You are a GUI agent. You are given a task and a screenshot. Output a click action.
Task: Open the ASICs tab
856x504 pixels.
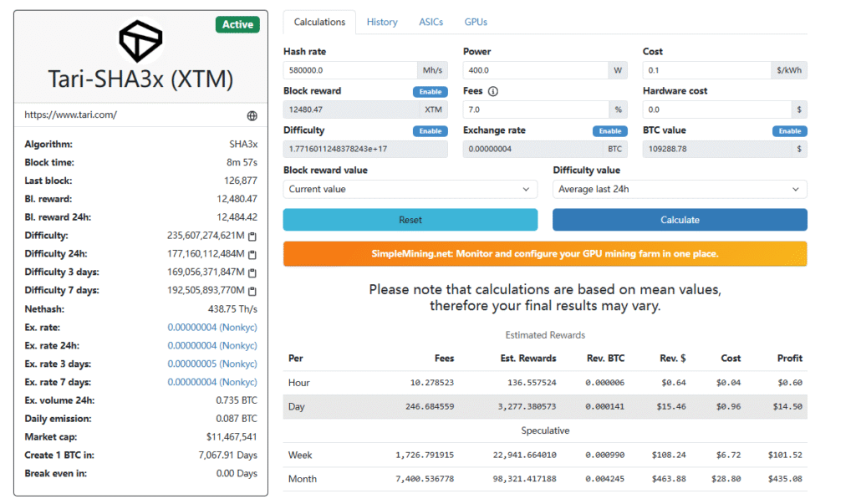(431, 23)
